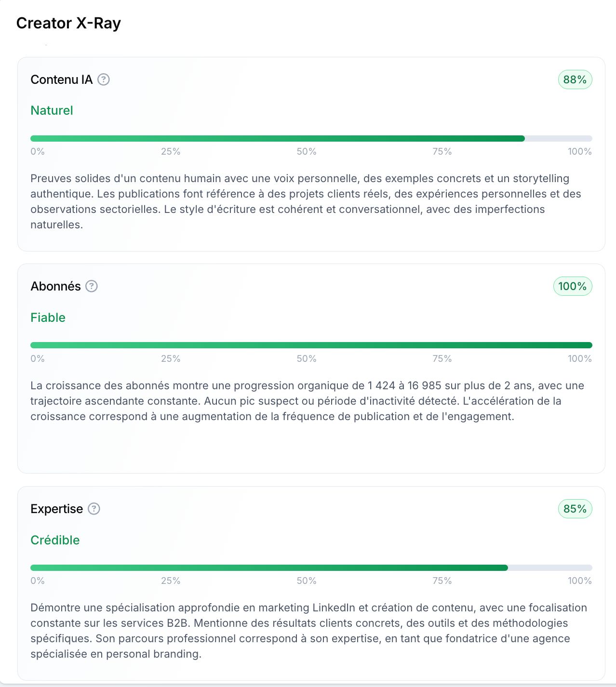Open the help tooltip next to Abonnés
Viewport: 616px width, 687px height.
[x=92, y=286]
